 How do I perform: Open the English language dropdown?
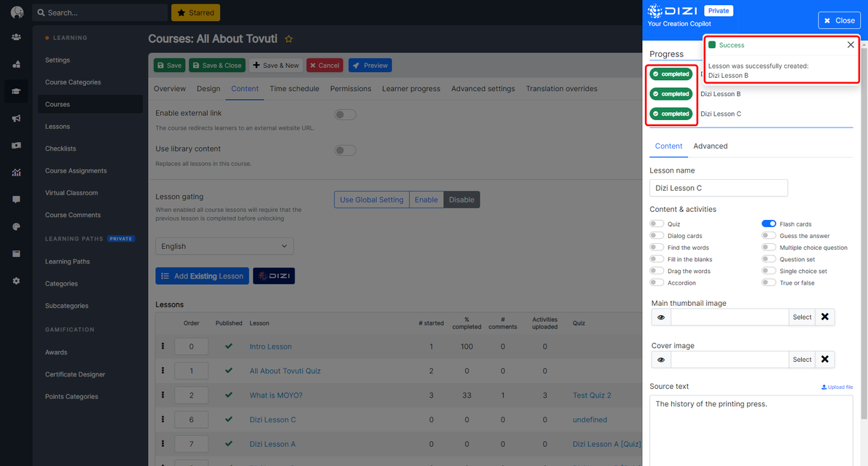pos(224,246)
